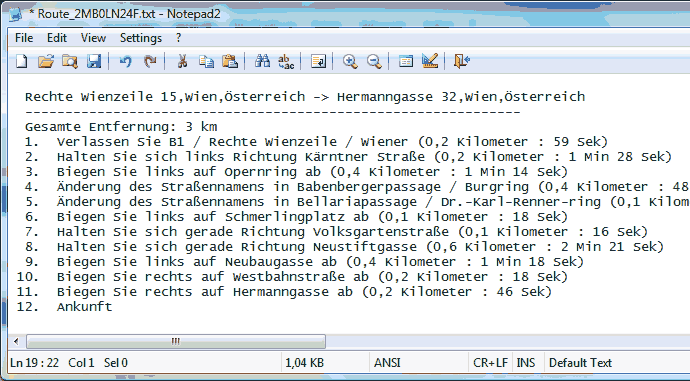Screen dimensions: 690x381
Task: Click the horizontal scrollbar thumb
Action: tap(176, 341)
